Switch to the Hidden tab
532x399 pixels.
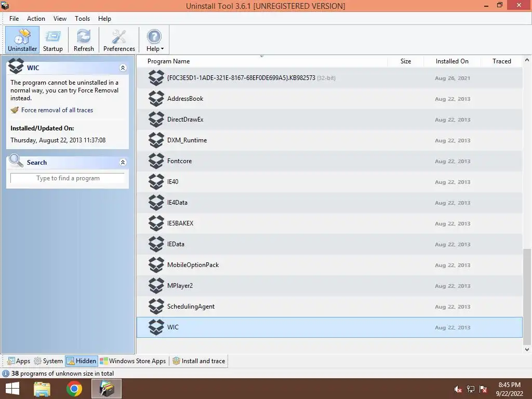(82, 361)
